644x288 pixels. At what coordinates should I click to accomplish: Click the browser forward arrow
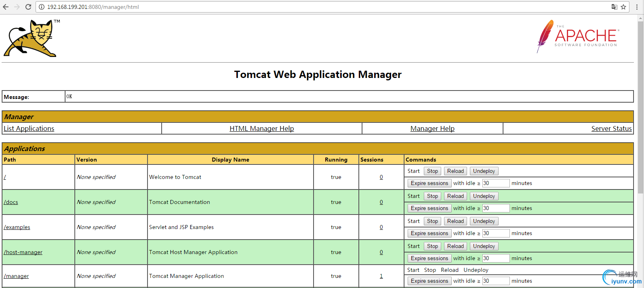pyautogui.click(x=17, y=7)
